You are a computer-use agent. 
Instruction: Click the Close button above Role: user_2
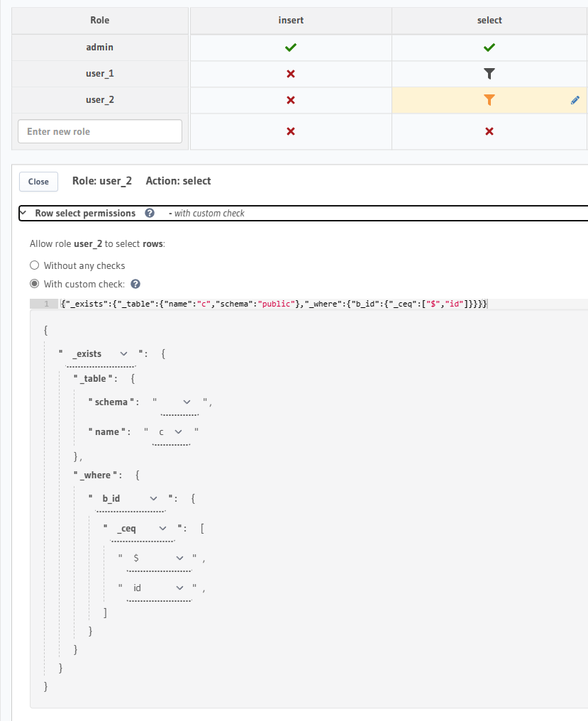point(38,182)
